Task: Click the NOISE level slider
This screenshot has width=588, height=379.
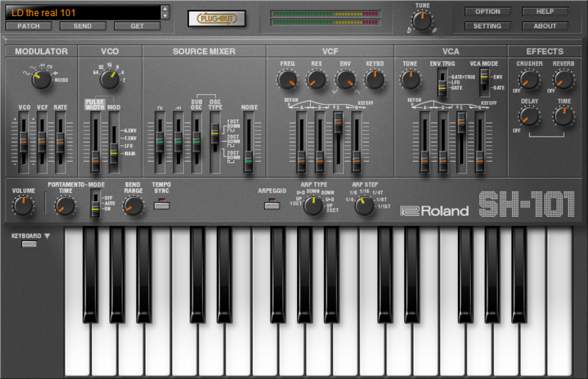Action: pyautogui.click(x=248, y=142)
